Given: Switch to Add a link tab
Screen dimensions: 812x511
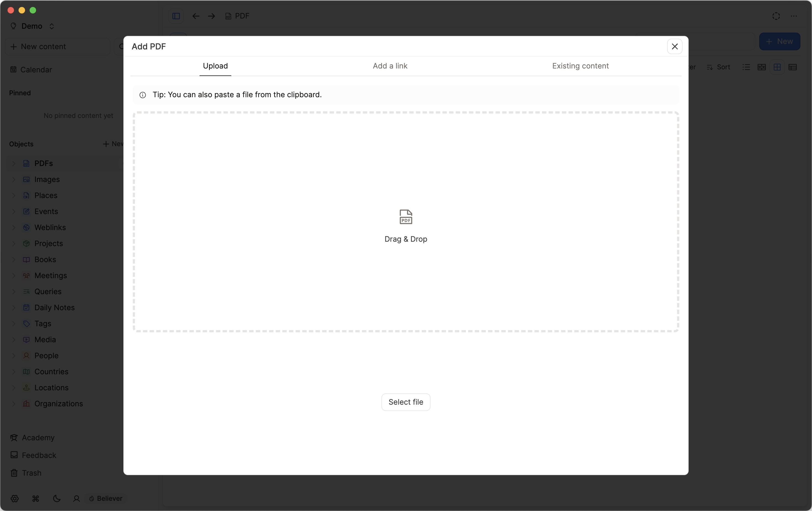Looking at the screenshot, I should [390, 66].
